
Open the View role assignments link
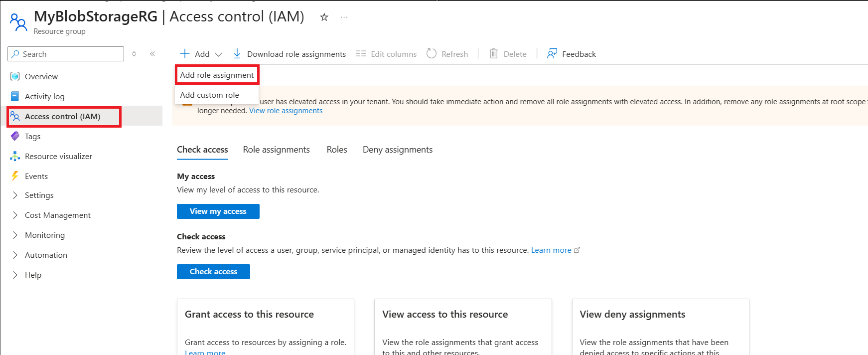[286, 111]
